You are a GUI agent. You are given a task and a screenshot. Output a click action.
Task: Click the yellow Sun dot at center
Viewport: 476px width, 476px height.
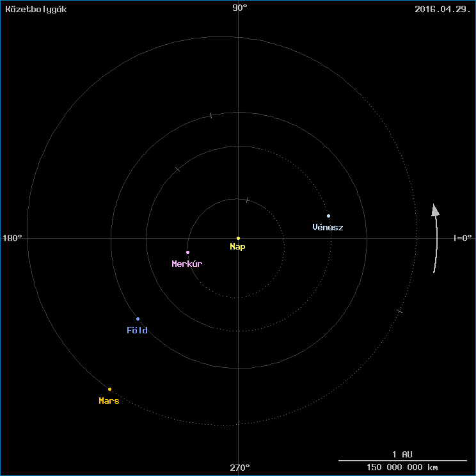(x=238, y=238)
